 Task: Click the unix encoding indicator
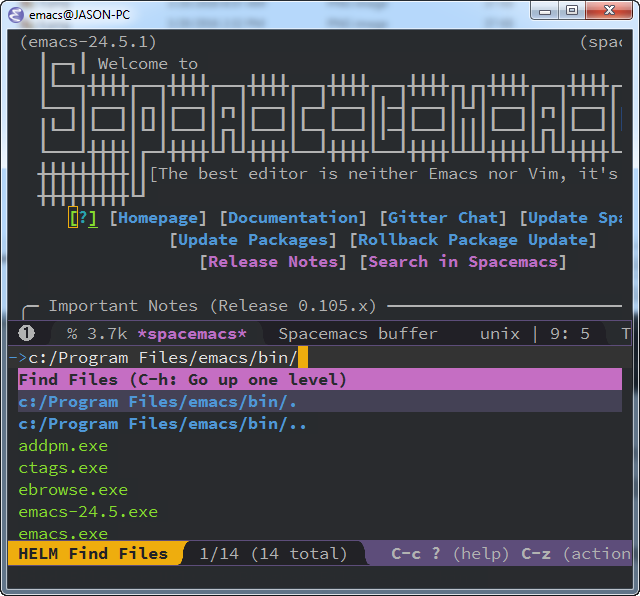[500, 334]
